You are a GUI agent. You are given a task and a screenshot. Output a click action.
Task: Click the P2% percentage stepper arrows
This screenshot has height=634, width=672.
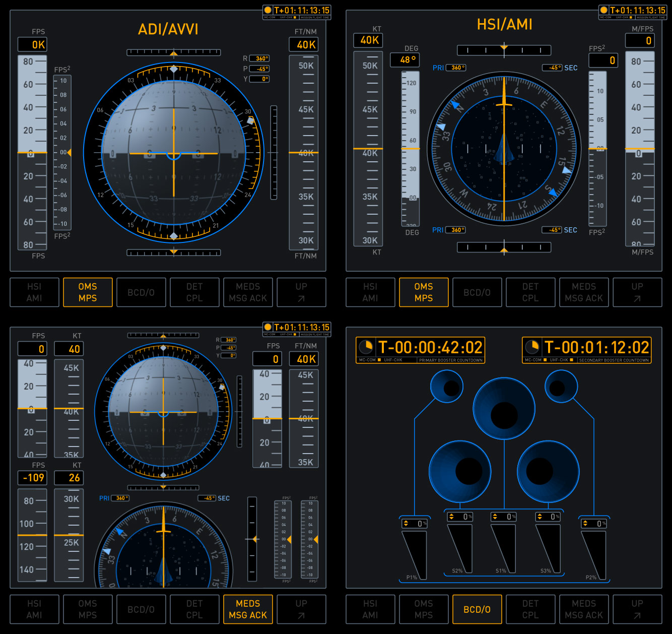point(585,524)
